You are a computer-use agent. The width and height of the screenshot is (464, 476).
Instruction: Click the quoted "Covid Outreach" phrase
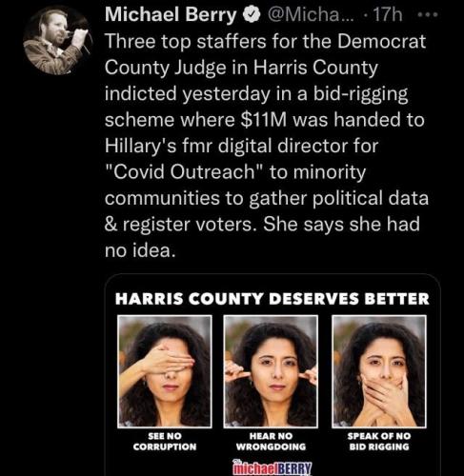pyautogui.click(x=185, y=172)
